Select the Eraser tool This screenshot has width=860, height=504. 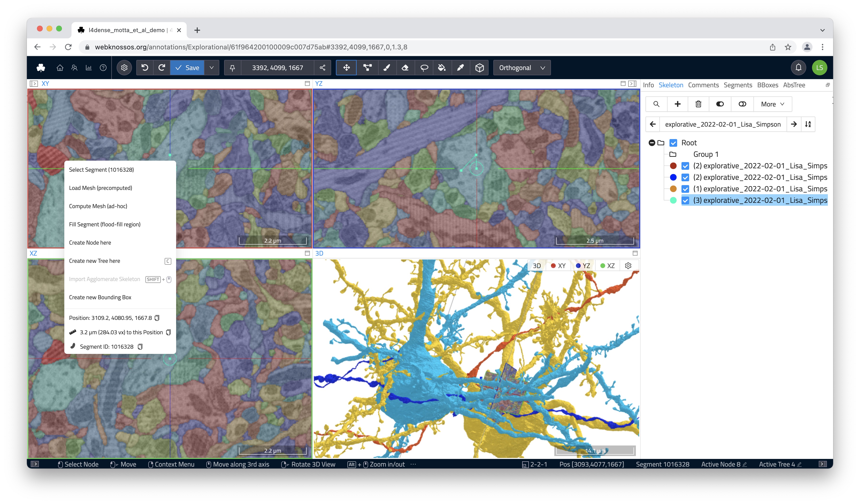(405, 68)
